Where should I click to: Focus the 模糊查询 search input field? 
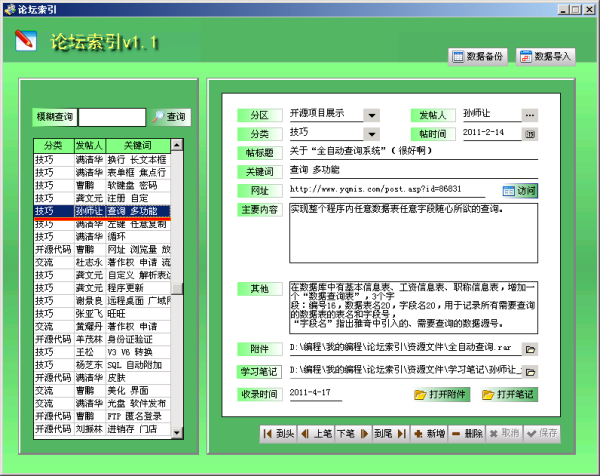click(x=112, y=117)
